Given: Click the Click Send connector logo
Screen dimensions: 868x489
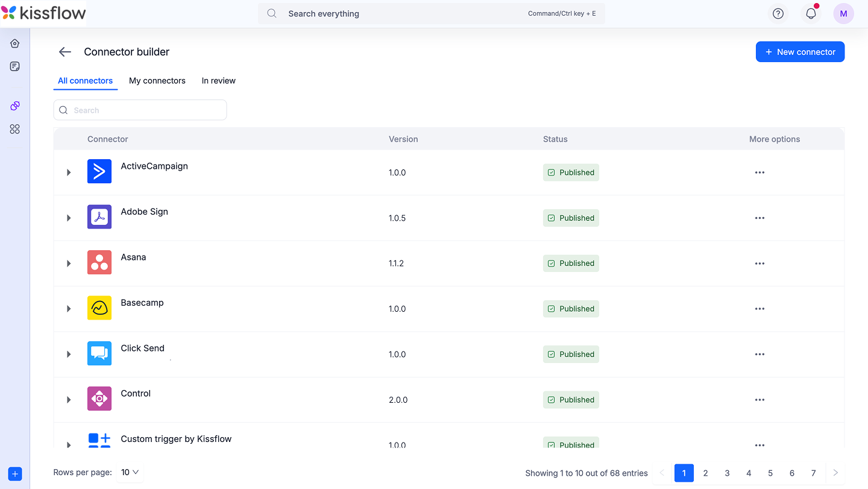Looking at the screenshot, I should coord(99,353).
